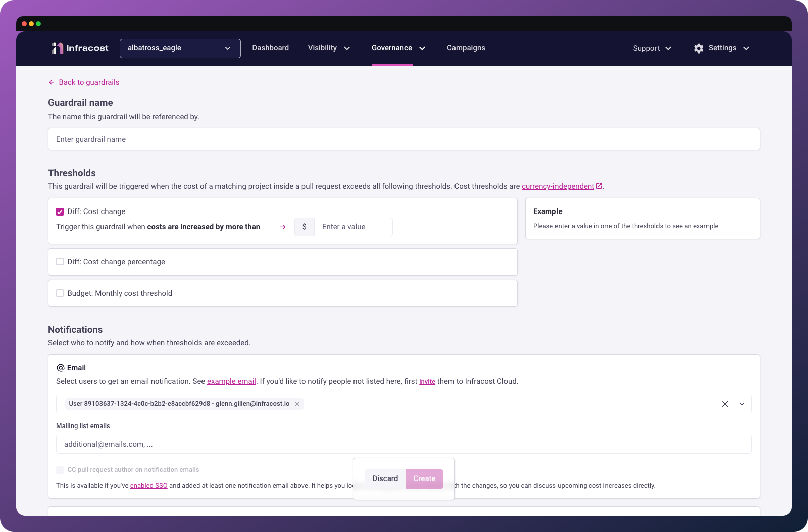This screenshot has height=532, width=808.
Task: Click the Infracost logo
Action: click(x=79, y=48)
